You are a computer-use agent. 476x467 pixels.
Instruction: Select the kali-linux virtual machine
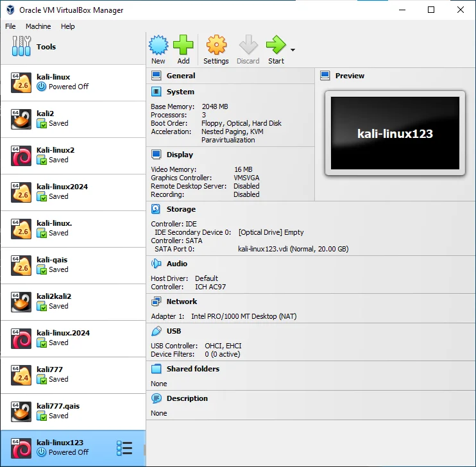(x=73, y=83)
